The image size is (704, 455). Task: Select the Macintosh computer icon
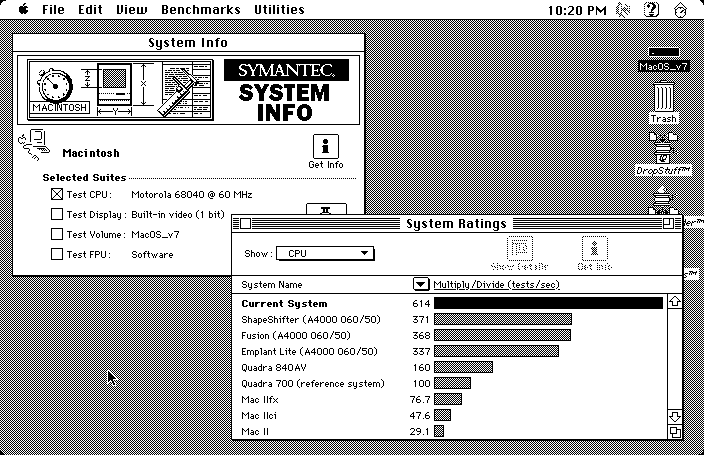pos(35,145)
